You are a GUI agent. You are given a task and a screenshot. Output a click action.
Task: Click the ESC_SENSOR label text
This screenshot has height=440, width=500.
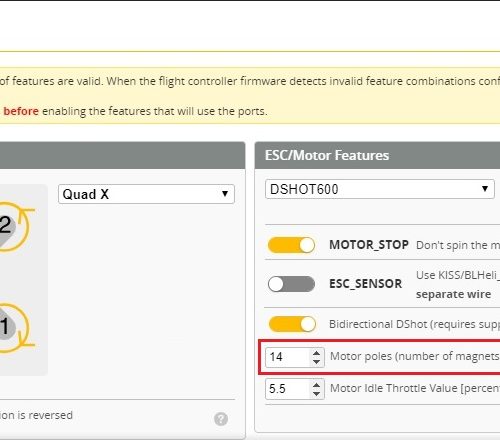tap(365, 284)
